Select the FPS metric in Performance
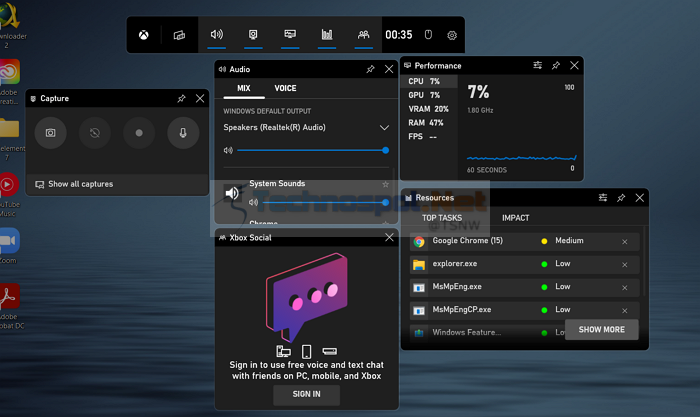The image size is (700, 417). [x=429, y=137]
